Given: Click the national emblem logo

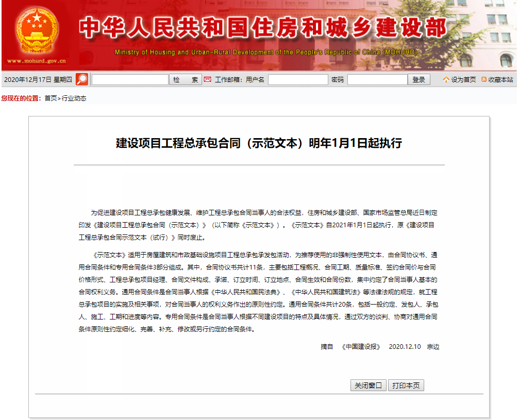Looking at the screenshot, I should 36,30.
